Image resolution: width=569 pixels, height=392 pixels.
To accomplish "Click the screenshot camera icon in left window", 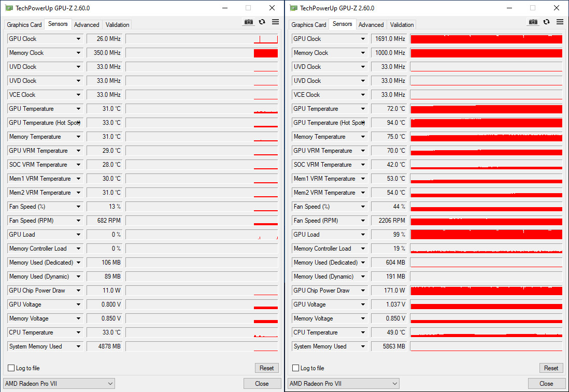I will pyautogui.click(x=249, y=22).
